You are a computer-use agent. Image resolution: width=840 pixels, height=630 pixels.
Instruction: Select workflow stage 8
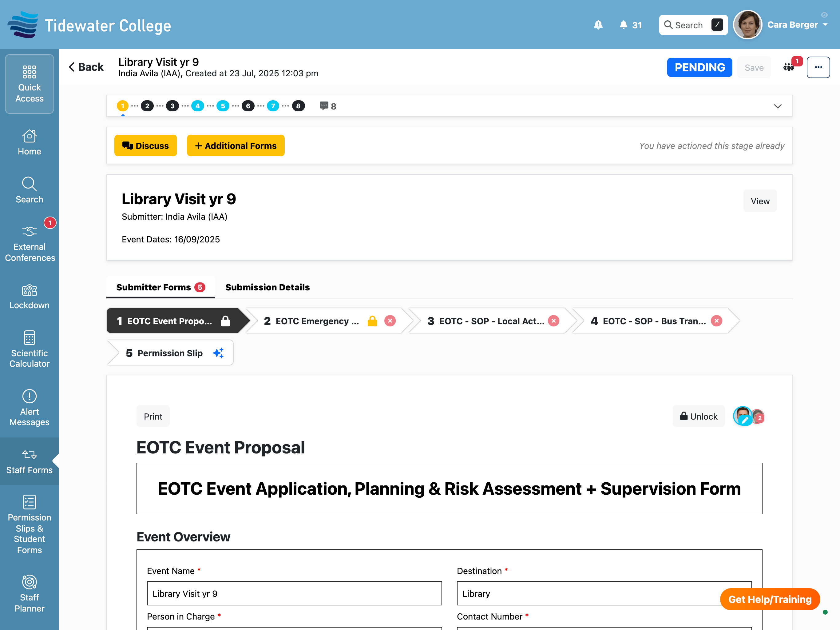pos(299,106)
